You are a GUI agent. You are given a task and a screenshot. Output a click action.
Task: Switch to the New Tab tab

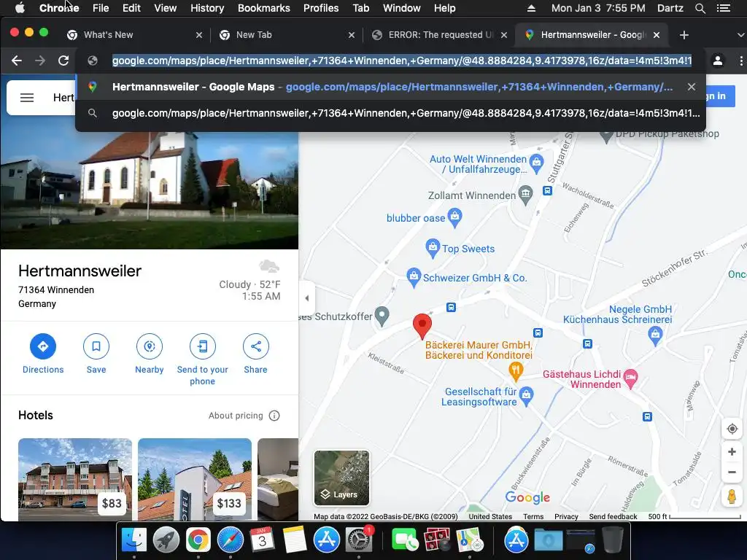click(x=286, y=35)
